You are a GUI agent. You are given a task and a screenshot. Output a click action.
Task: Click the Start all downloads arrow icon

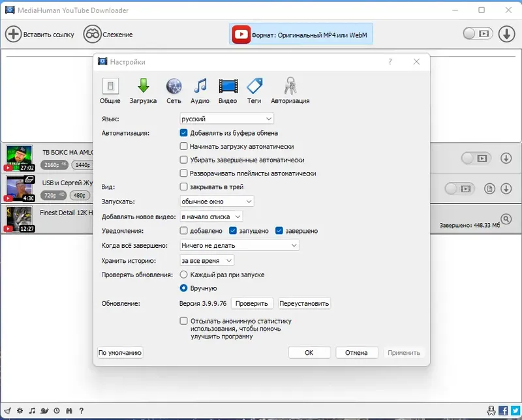pyautogui.click(x=506, y=34)
